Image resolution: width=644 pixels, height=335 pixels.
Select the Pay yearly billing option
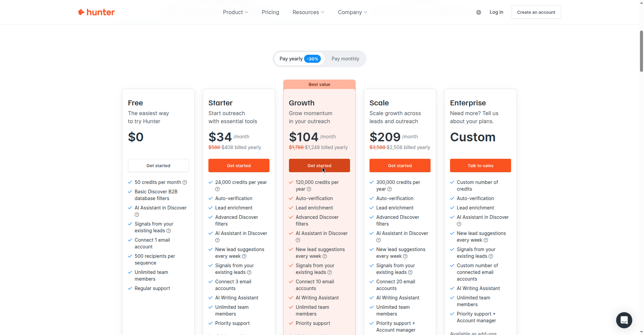pyautogui.click(x=299, y=59)
